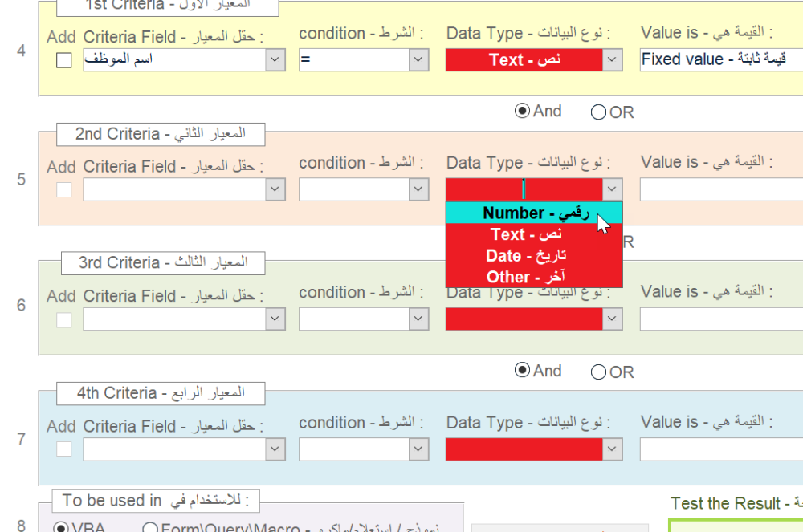
Task: Click the To be used in label
Action: 156,501
